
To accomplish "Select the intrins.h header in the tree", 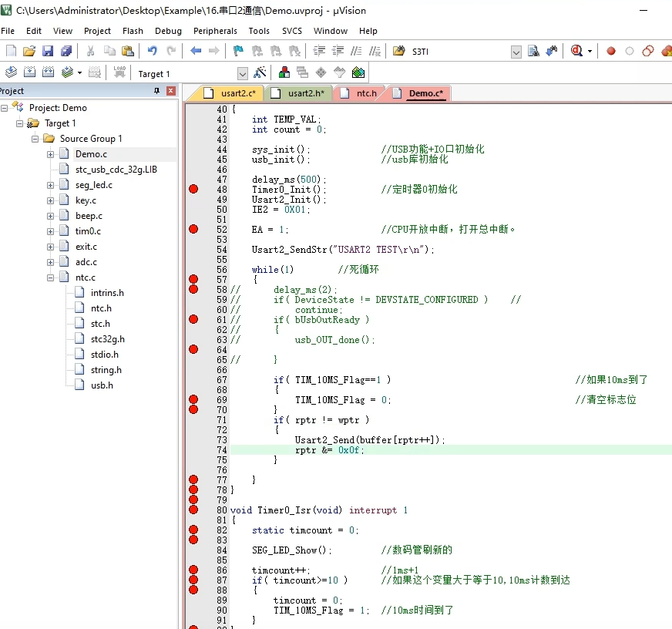I will (107, 293).
